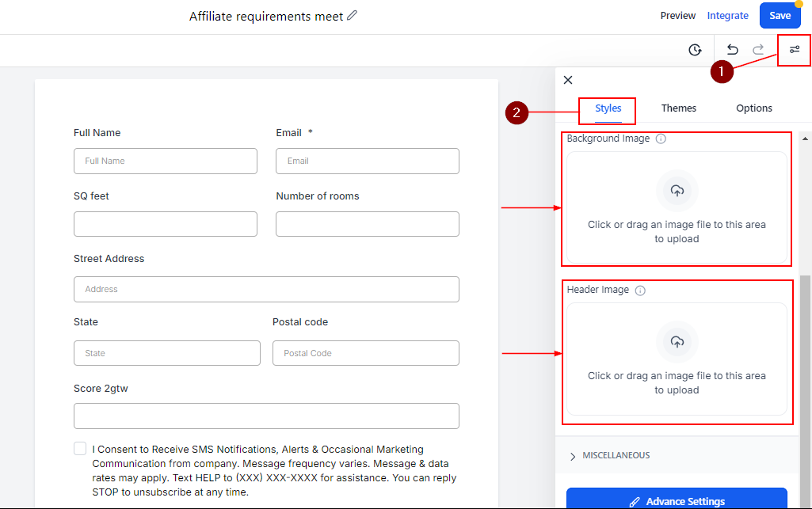Click the Street Address input field
812x509 pixels.
(x=266, y=289)
